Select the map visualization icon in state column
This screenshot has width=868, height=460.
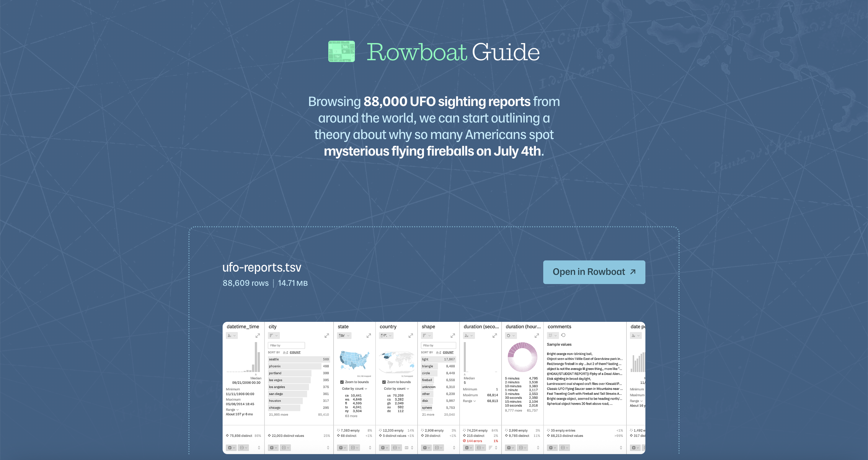341,336
